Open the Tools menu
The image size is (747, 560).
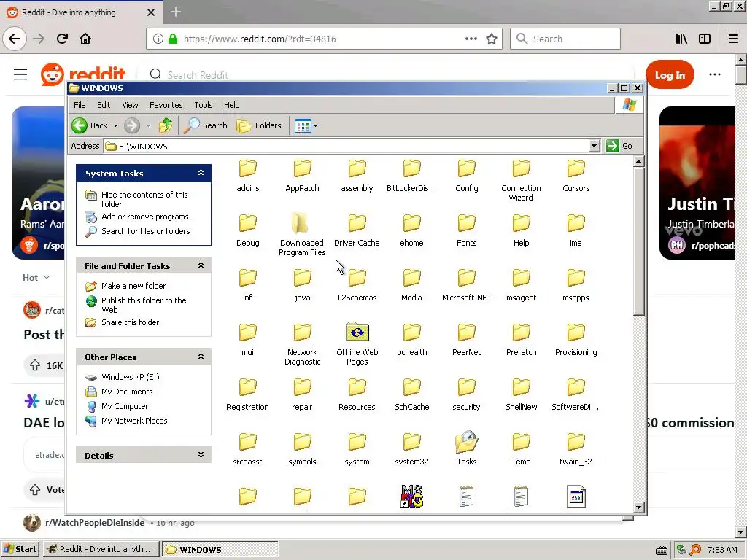click(204, 105)
